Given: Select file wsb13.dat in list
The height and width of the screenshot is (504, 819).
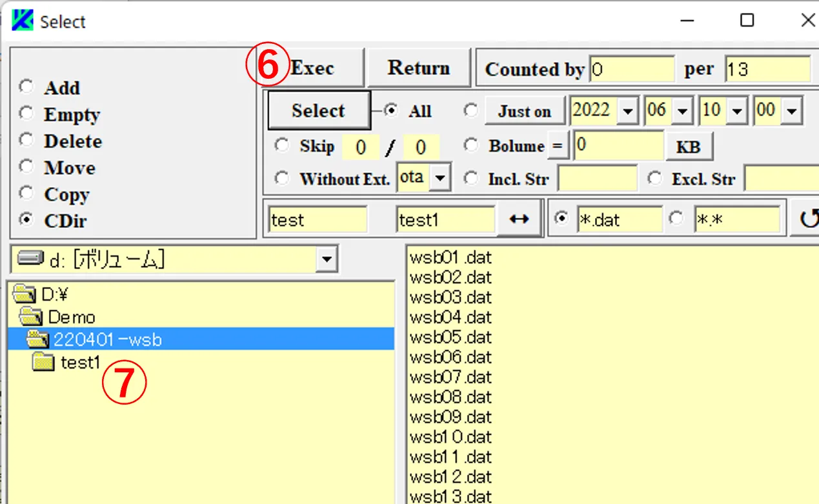Looking at the screenshot, I should pyautogui.click(x=450, y=496).
